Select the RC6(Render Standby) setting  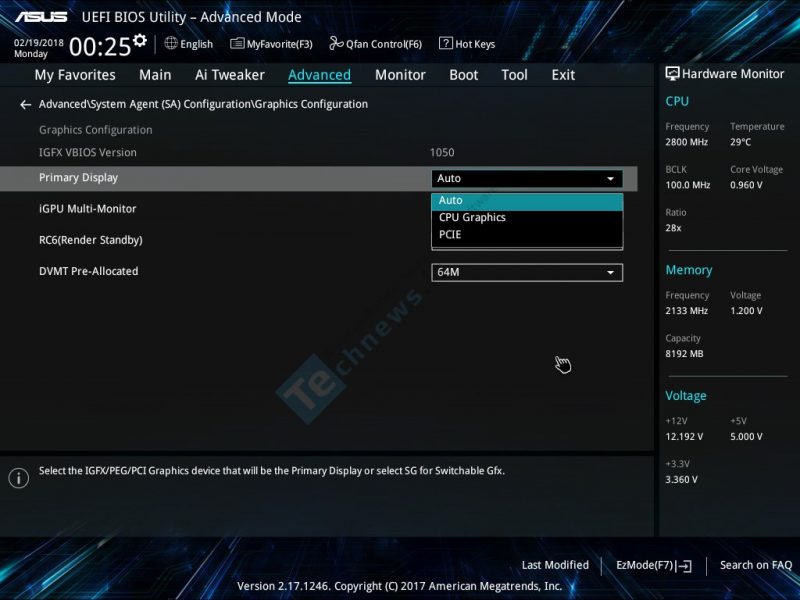[x=91, y=240]
